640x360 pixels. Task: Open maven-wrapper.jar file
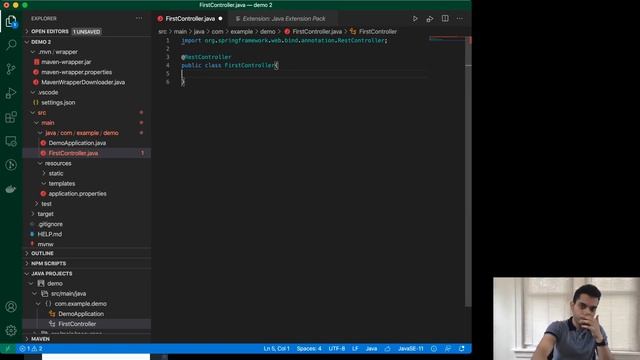pos(66,62)
